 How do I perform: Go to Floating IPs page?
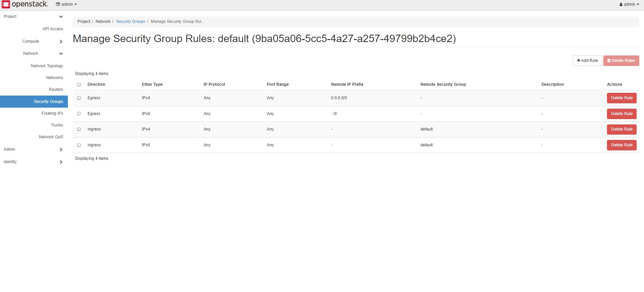(52, 113)
